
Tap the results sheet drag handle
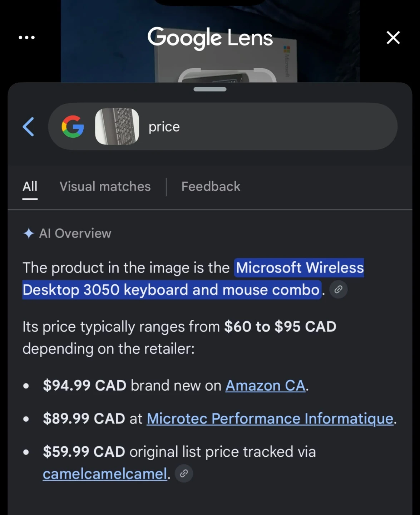click(x=210, y=89)
